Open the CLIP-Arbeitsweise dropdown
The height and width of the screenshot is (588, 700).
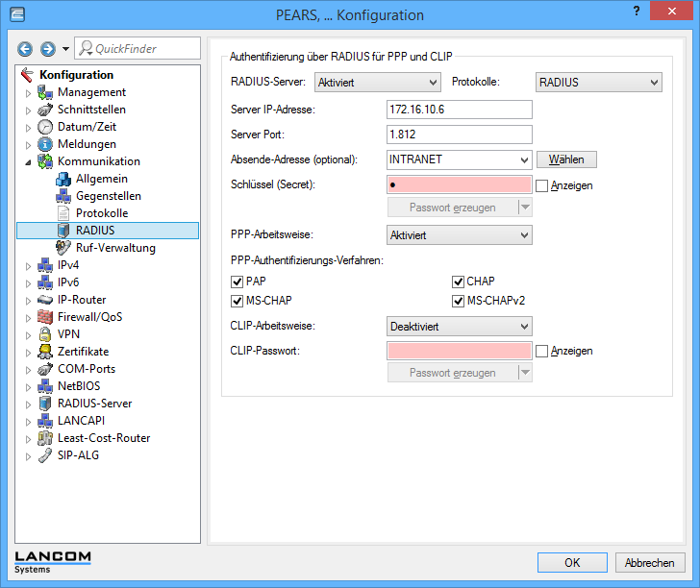459,327
